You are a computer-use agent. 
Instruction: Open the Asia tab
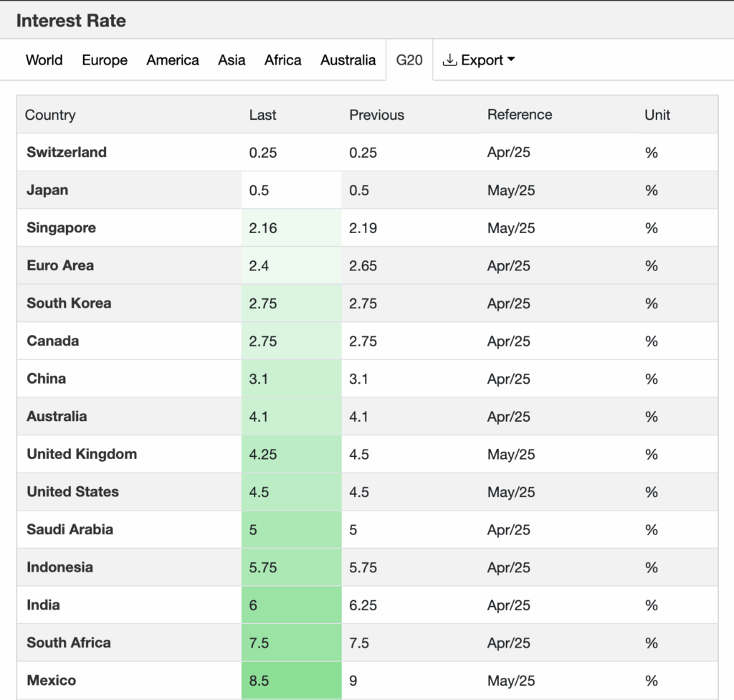click(232, 60)
